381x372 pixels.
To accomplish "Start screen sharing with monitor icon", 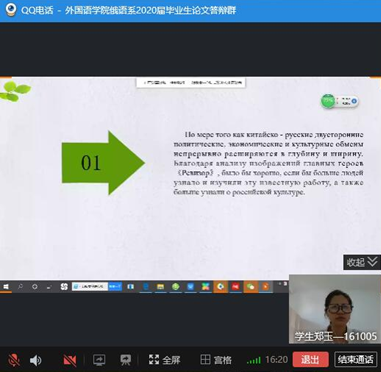I will coord(99,360).
